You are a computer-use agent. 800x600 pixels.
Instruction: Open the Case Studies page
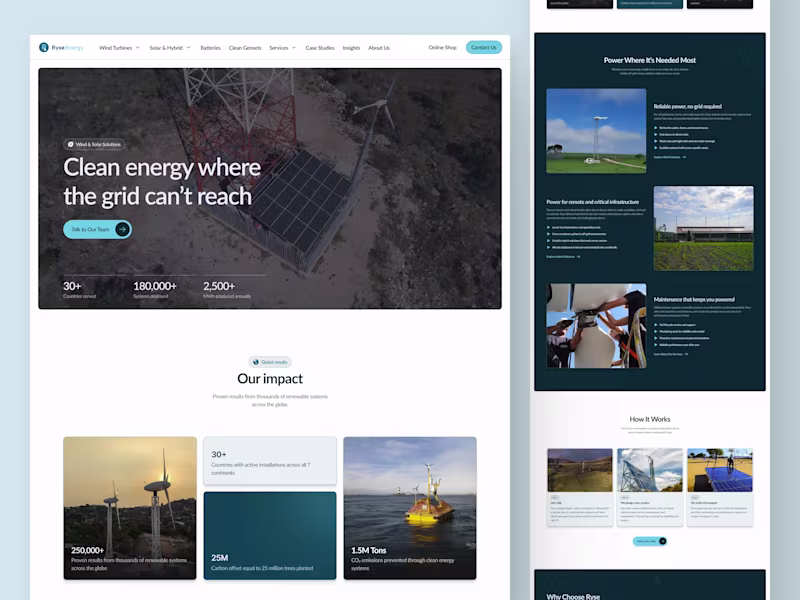click(x=319, y=47)
